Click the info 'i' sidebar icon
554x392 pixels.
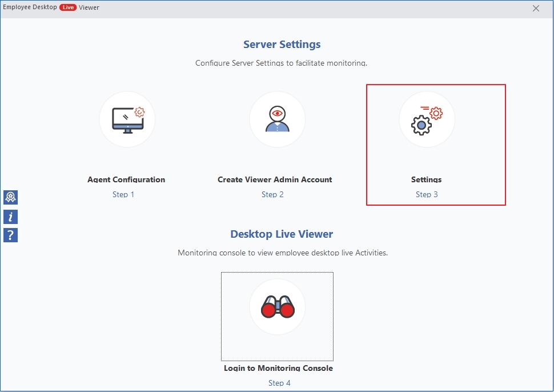(10, 216)
